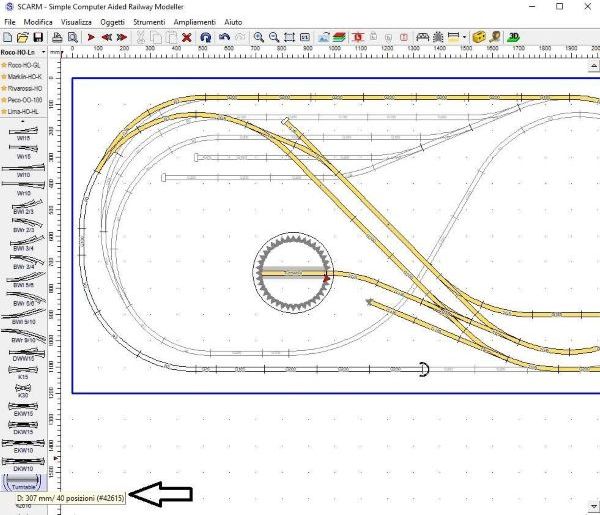Image resolution: width=600 pixels, height=515 pixels.
Task: Open the Strumenti menu
Action: coord(149,22)
